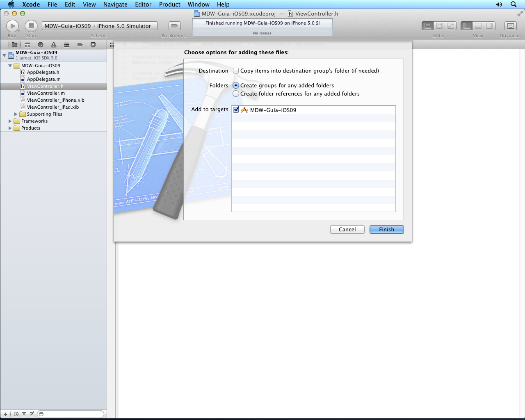Show the Log navigator speech bubble icon
525x420 pixels.
click(93, 45)
